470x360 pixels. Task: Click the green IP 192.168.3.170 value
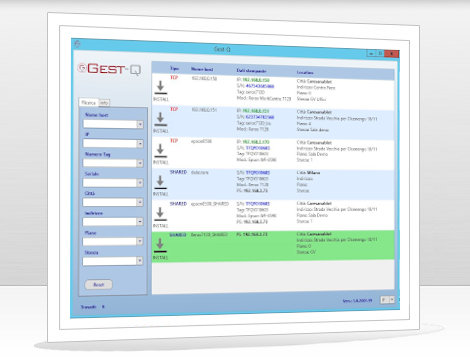click(x=256, y=142)
